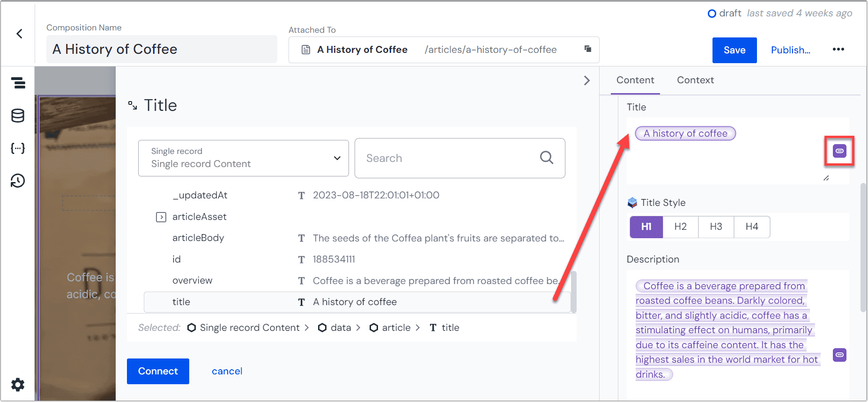The image size is (868, 402).
Task: Open the Publish menu
Action: (x=790, y=50)
